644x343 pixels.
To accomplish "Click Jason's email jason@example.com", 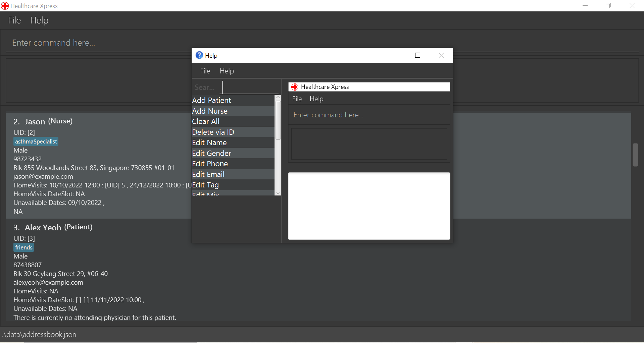I will click(x=43, y=176).
